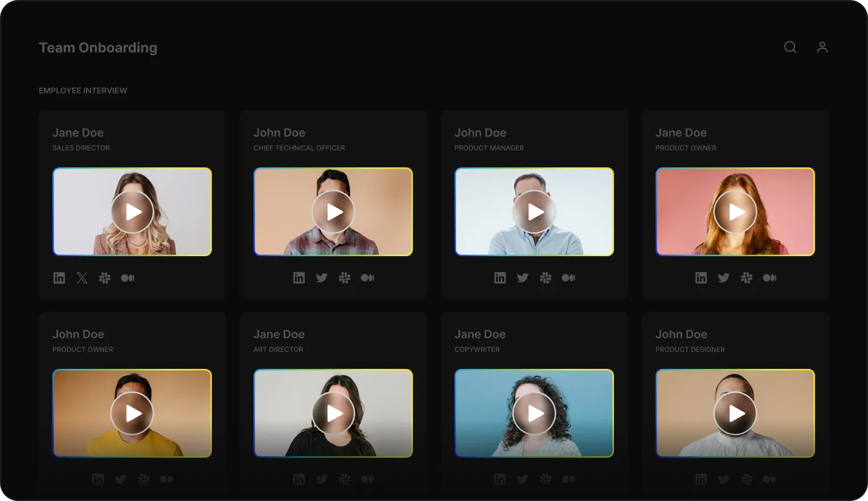
Task: Open Slack icon on Jane Doe Sales Director card
Action: pyautogui.click(x=105, y=278)
